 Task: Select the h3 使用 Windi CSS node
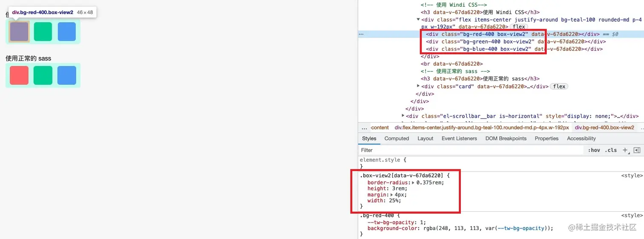[x=480, y=12]
